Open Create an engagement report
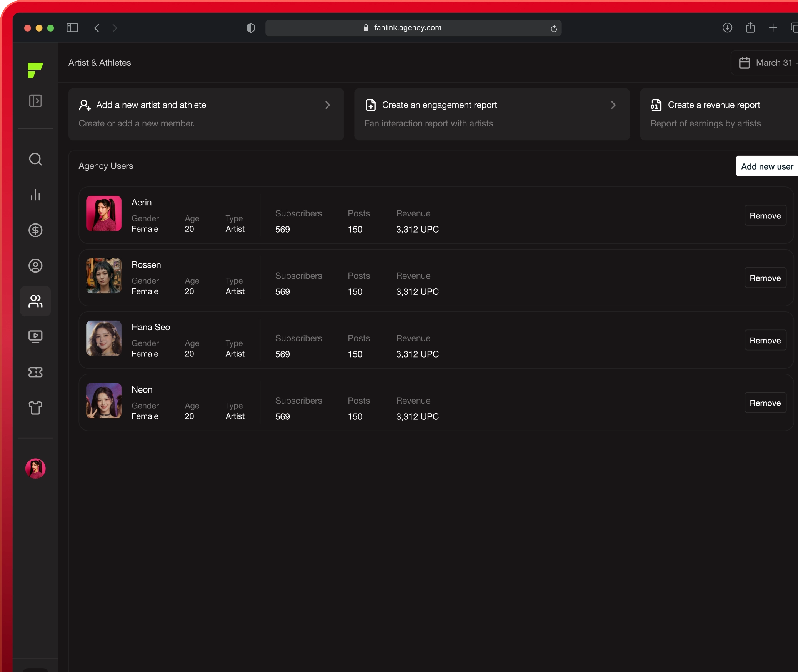The image size is (798, 672). click(x=492, y=114)
